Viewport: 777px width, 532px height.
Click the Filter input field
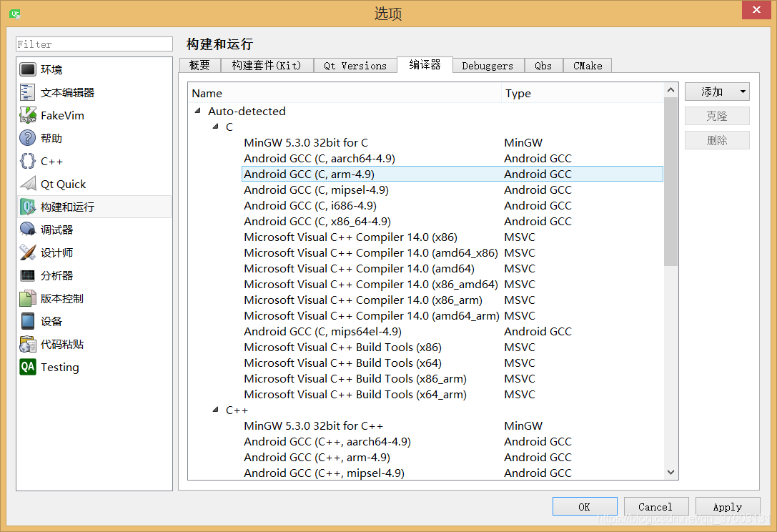pyautogui.click(x=94, y=44)
